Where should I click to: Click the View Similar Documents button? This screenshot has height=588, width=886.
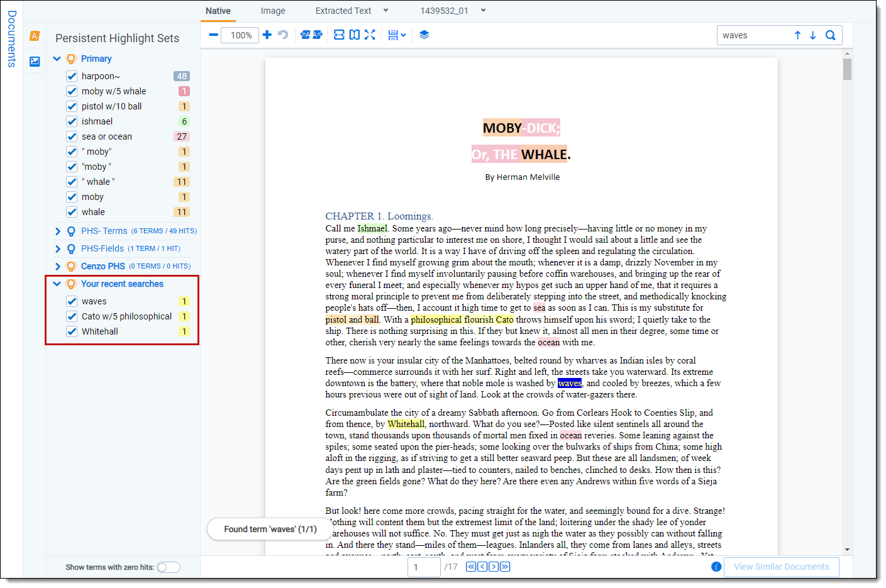click(781, 567)
